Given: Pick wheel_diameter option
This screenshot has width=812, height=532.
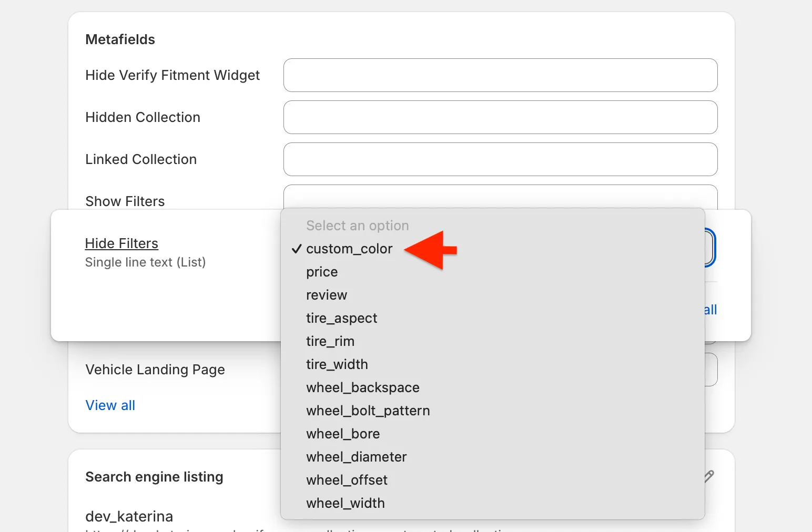Looking at the screenshot, I should click(x=356, y=457).
